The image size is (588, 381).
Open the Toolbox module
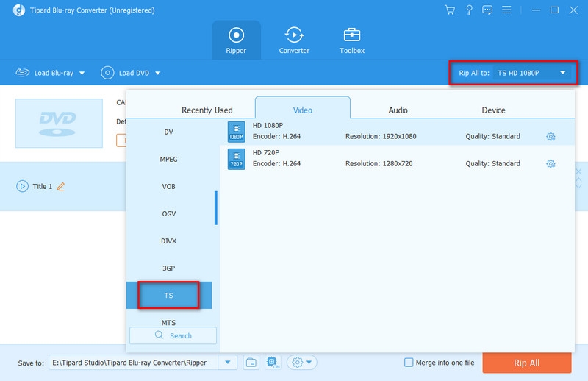[352, 40]
